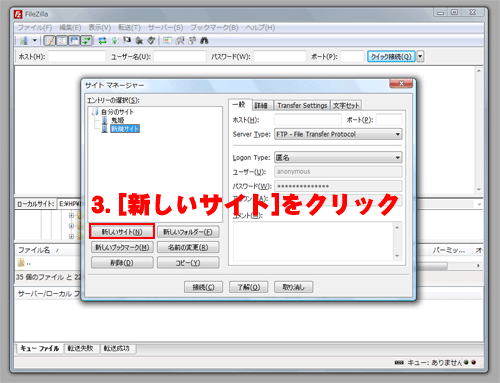The image size is (500, 383).
Task: Toggle the synchronized browsing icon
Action: coord(192,41)
